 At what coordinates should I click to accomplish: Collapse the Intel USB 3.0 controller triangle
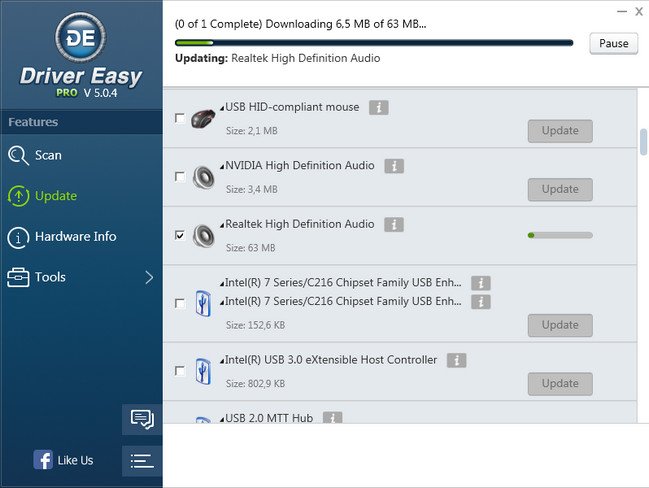point(222,361)
